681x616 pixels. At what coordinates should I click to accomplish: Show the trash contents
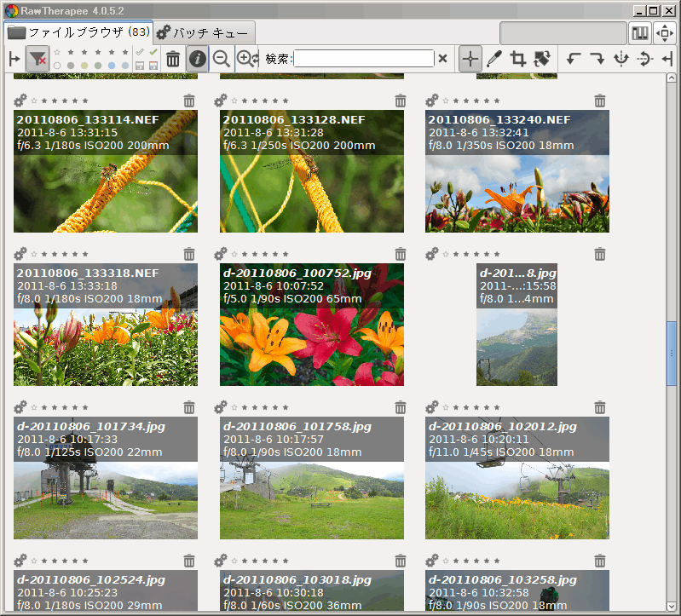tap(173, 59)
